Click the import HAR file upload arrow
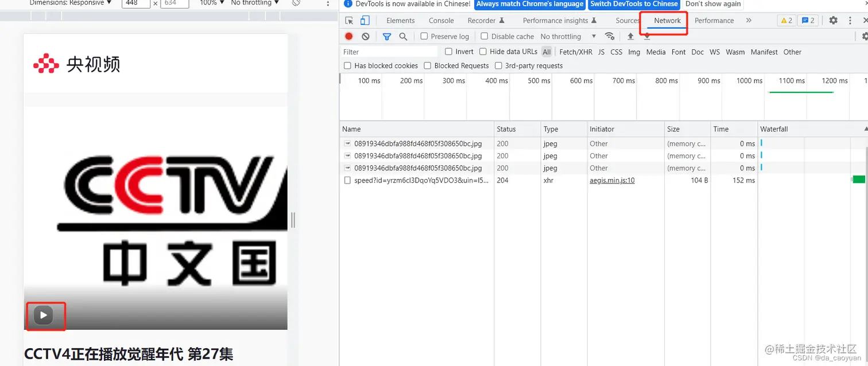The width and height of the screenshot is (868, 366). [x=630, y=36]
